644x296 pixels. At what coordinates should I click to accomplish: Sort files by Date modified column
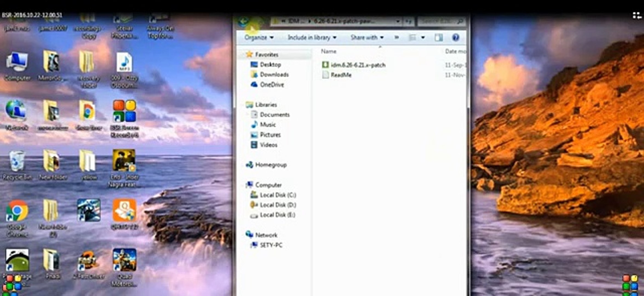point(456,51)
